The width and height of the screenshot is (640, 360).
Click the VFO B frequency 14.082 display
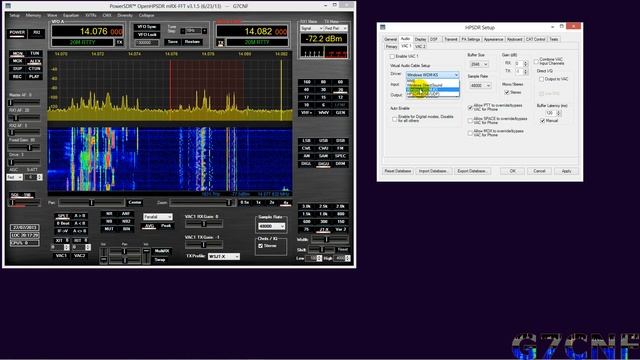252,31
